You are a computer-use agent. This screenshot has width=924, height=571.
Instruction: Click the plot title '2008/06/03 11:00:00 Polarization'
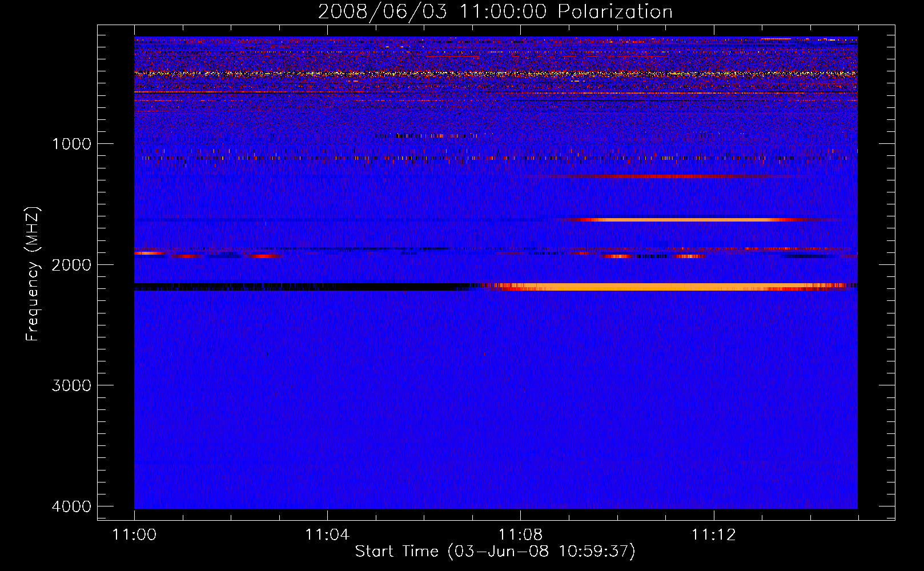(x=495, y=12)
